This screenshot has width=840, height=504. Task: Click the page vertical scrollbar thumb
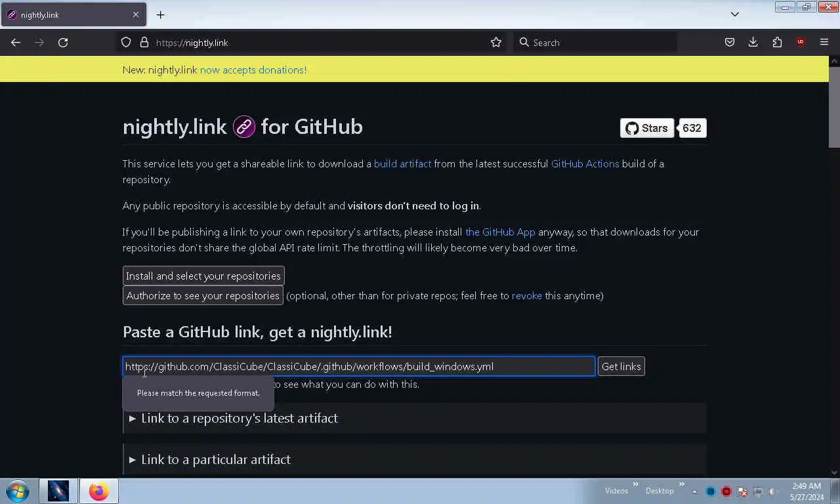[x=834, y=107]
